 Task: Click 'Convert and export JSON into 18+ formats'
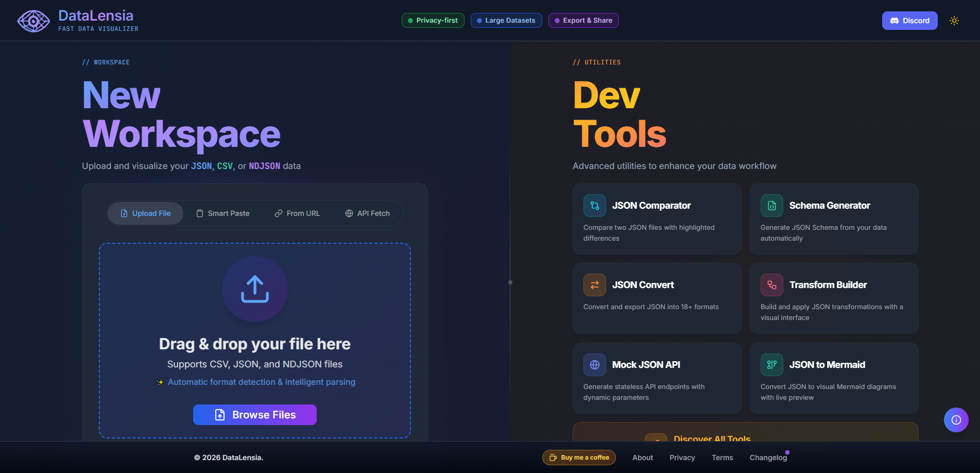(651, 307)
